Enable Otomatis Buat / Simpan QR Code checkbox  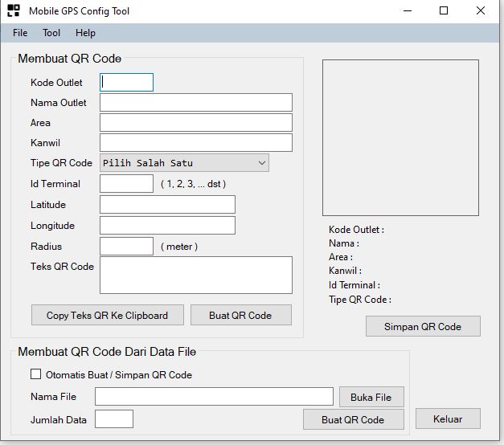pos(35,374)
